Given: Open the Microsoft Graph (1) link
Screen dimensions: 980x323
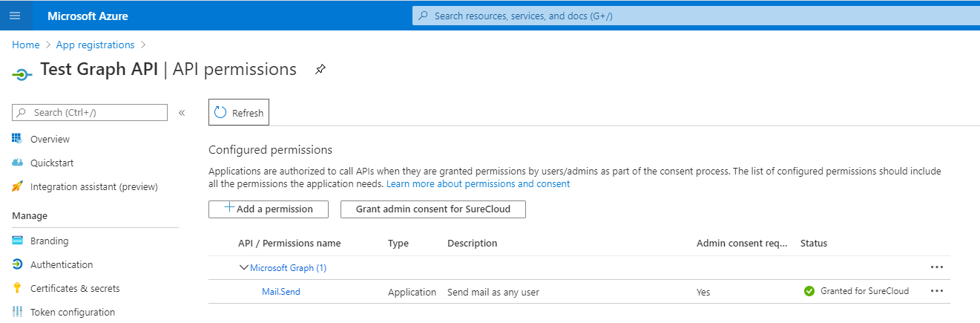Looking at the screenshot, I should click(x=288, y=267).
